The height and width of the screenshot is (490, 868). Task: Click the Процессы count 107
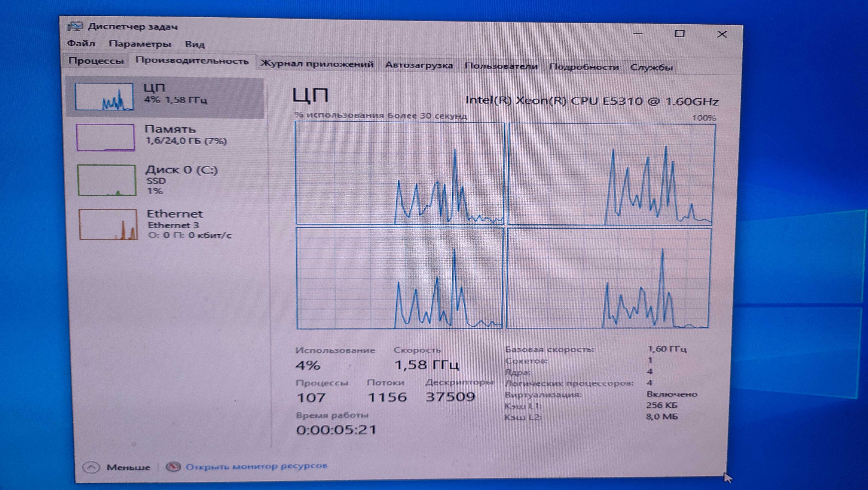click(x=311, y=398)
